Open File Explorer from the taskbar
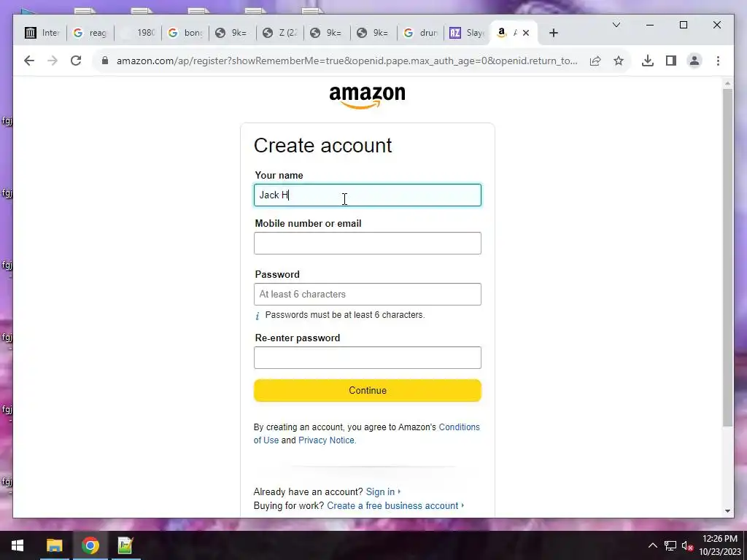Screen dimensions: 747x560 pyautogui.click(x=54, y=545)
